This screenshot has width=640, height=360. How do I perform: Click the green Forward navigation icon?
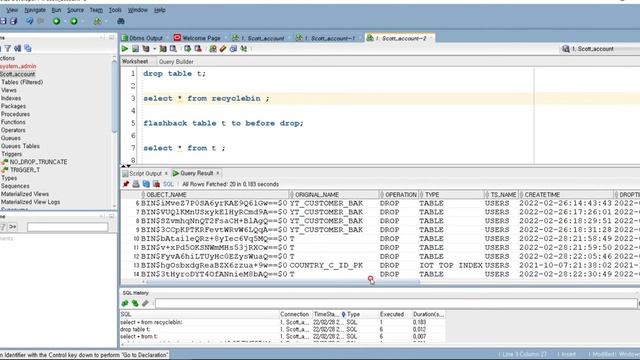click(x=73, y=21)
